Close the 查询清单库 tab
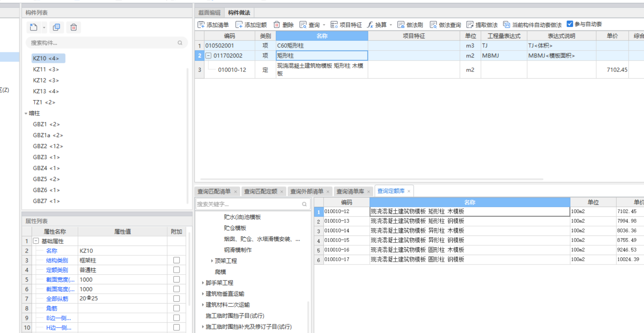 (x=369, y=192)
